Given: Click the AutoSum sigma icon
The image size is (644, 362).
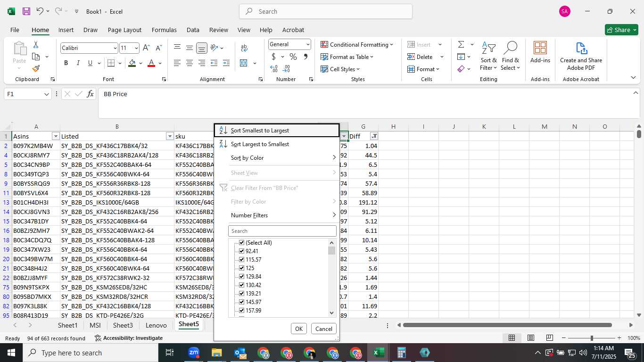Looking at the screenshot, I should (x=461, y=44).
